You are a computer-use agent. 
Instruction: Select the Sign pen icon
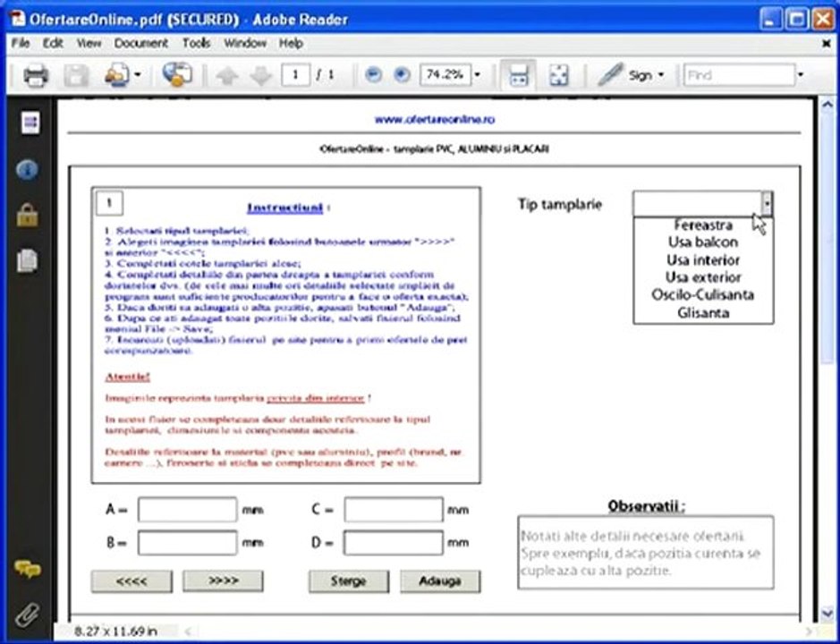coord(610,74)
